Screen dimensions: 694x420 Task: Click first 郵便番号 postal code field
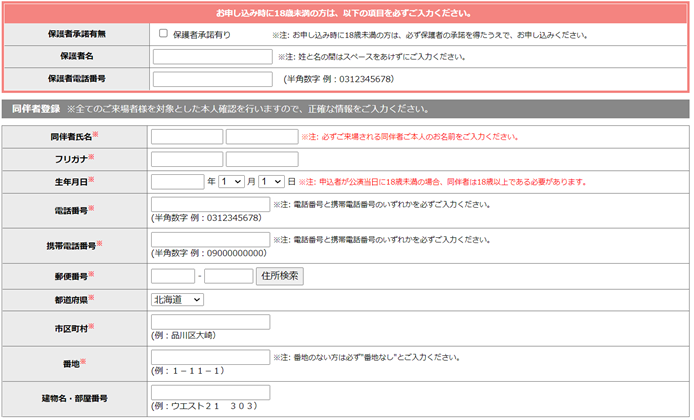coord(172,275)
